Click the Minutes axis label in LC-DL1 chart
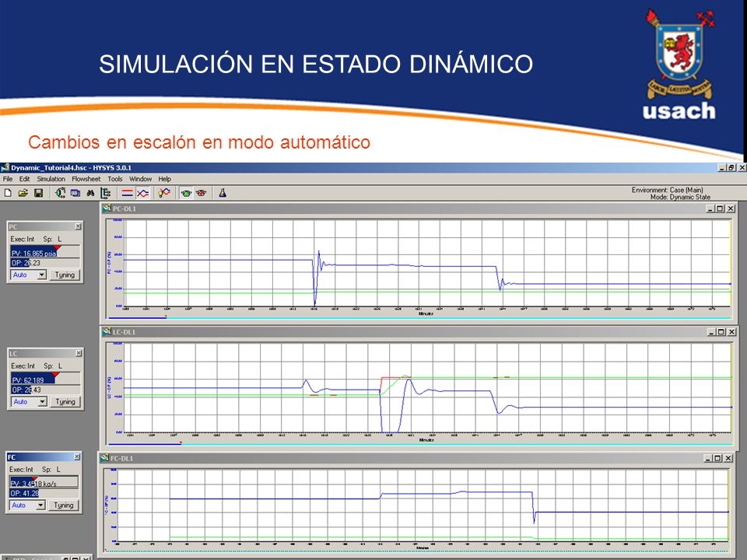 [426, 440]
